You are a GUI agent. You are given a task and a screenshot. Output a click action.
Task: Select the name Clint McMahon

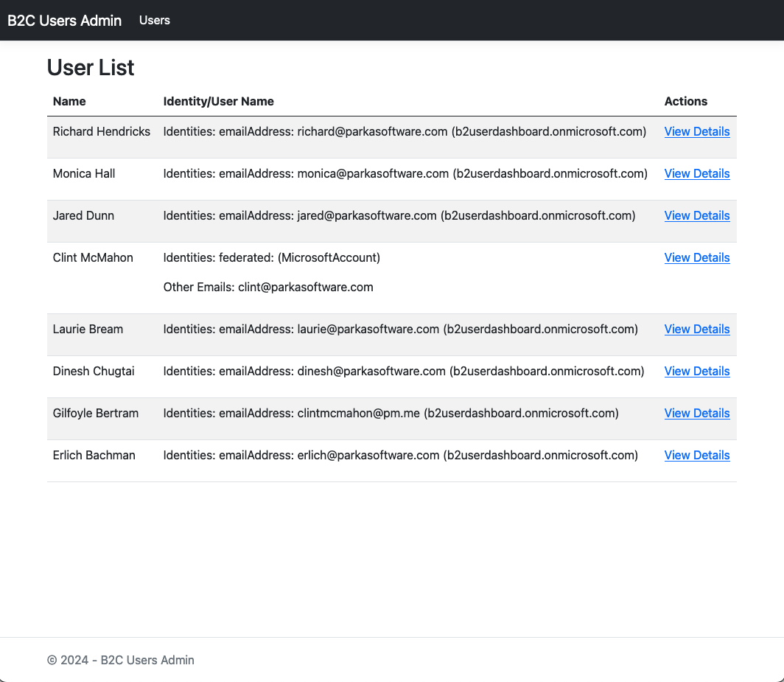pos(93,258)
